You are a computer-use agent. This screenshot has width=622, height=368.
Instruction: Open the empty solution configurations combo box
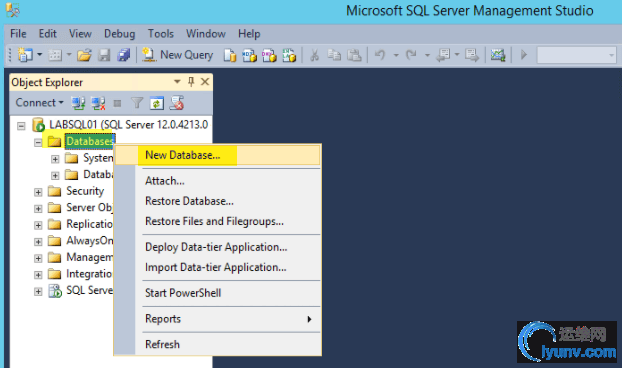point(576,55)
